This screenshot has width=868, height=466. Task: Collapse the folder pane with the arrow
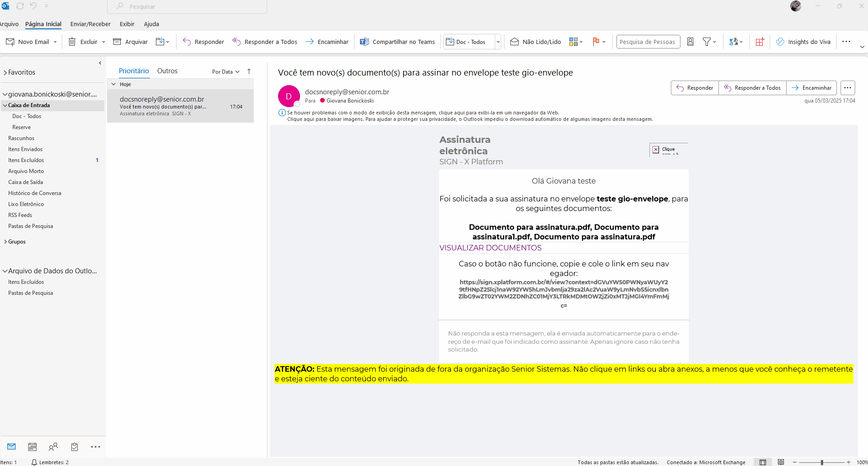pos(100,63)
